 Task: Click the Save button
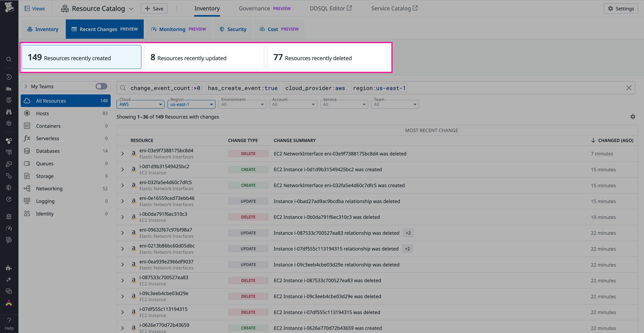154,8
